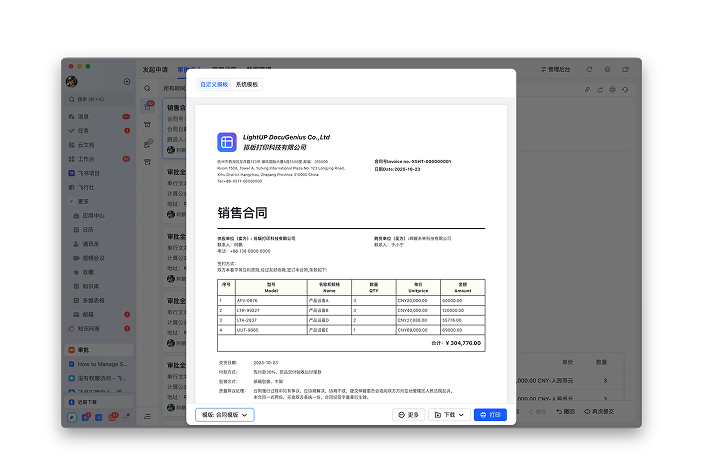Open 应用中心 in the sidebar
This screenshot has height=472, width=704.
click(x=100, y=216)
